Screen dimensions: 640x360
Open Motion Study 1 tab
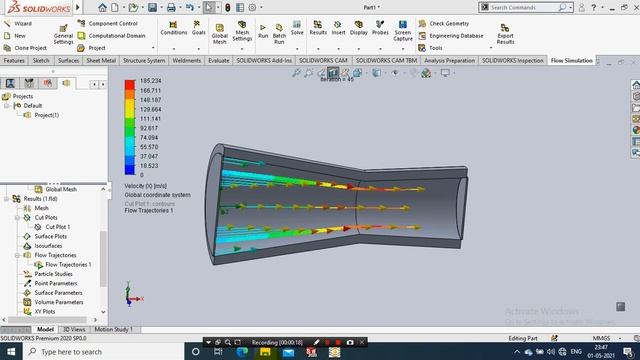113,329
